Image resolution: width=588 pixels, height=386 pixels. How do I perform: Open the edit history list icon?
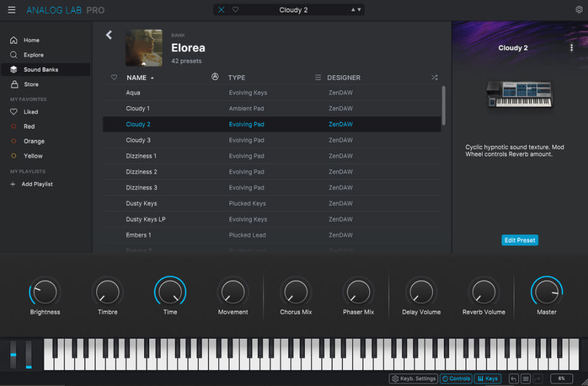pos(526,379)
